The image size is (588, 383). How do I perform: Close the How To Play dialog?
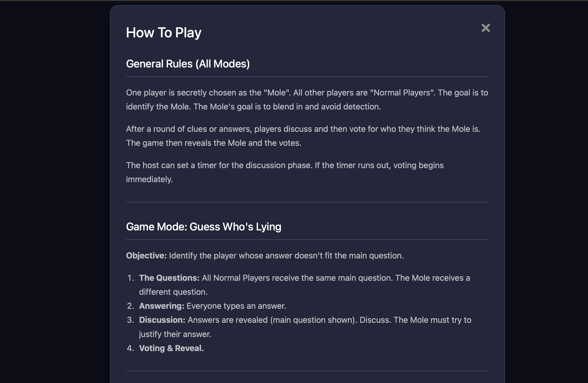pos(486,28)
